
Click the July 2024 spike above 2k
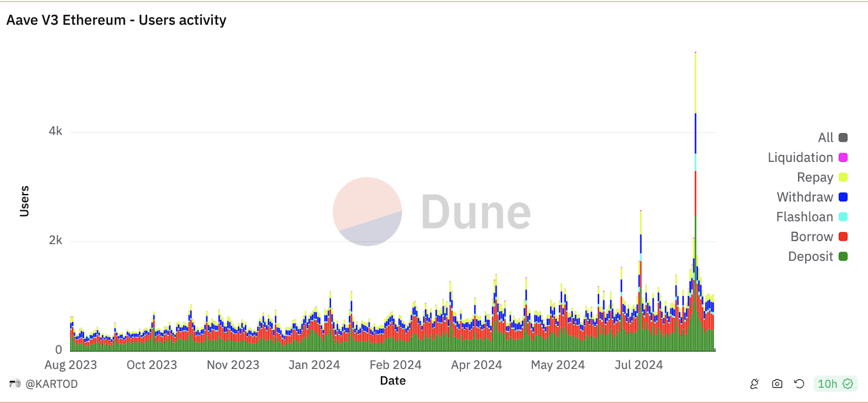click(x=641, y=281)
